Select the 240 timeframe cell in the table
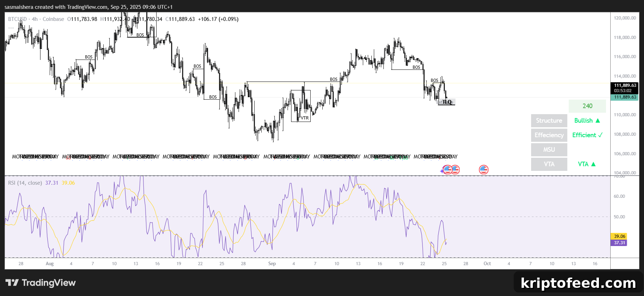The width and height of the screenshot is (644, 296). [587, 106]
